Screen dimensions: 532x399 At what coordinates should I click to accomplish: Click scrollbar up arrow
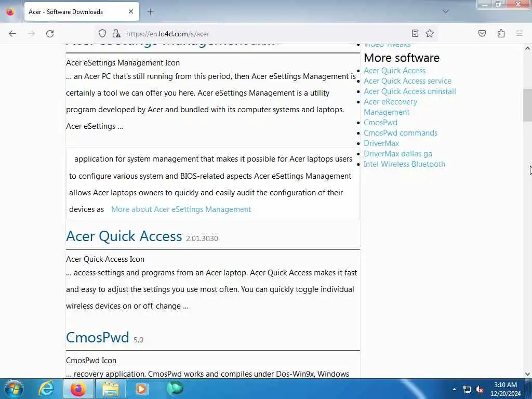pyautogui.click(x=527, y=48)
